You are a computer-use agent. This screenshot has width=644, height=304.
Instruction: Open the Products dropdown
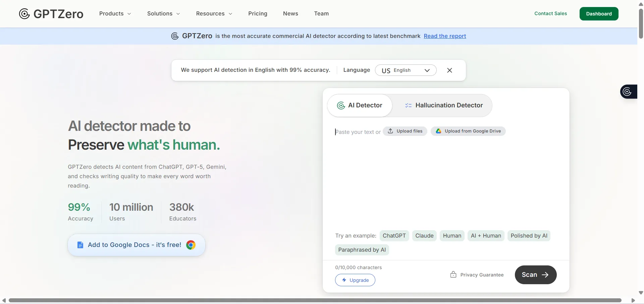115,14
